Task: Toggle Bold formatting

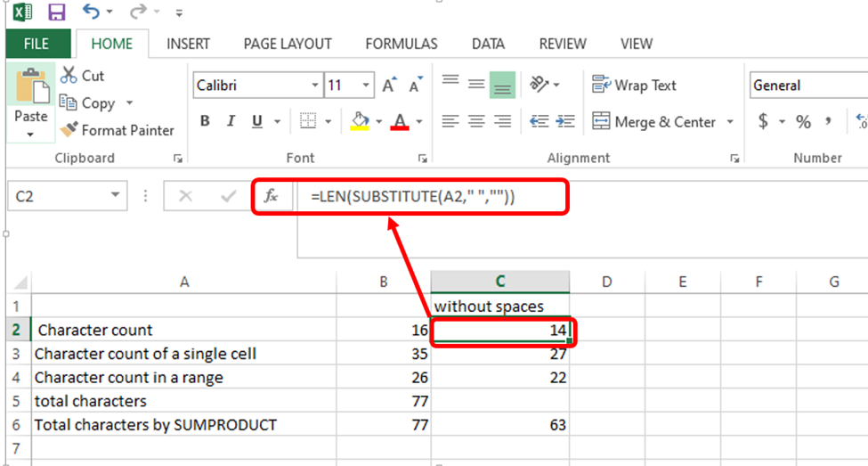Action: [205, 121]
